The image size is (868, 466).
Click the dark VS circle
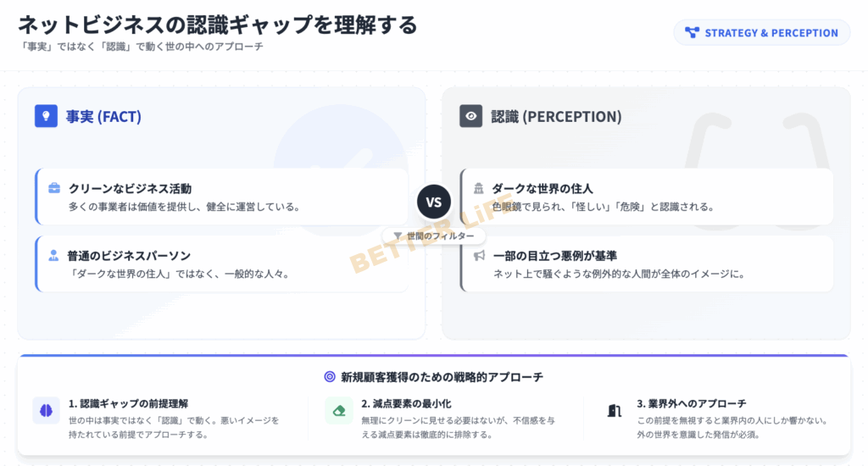[433, 202]
